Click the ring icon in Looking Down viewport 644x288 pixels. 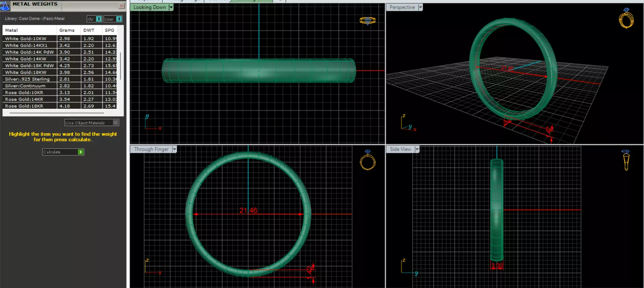coord(367,21)
